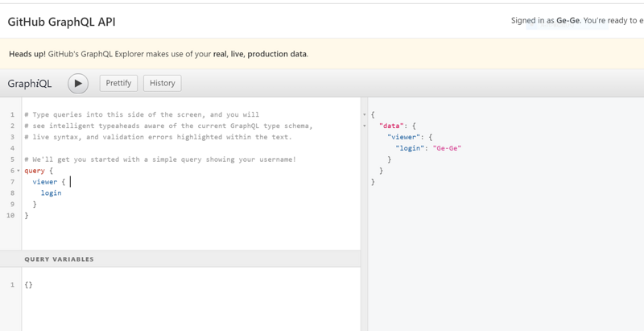Click the comment '# Type queries into this side'
This screenshot has width=644, height=331.
tap(142, 114)
